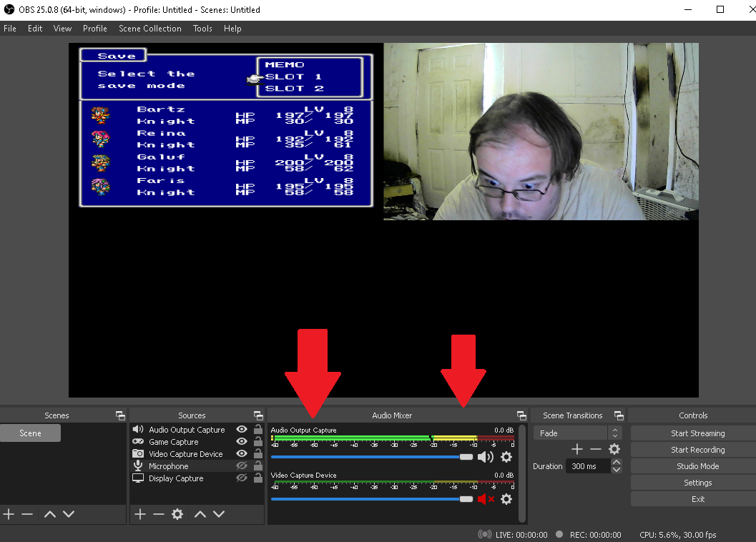756x542 pixels.
Task: Open Video Capture Device mixer settings gear
Action: [x=506, y=499]
